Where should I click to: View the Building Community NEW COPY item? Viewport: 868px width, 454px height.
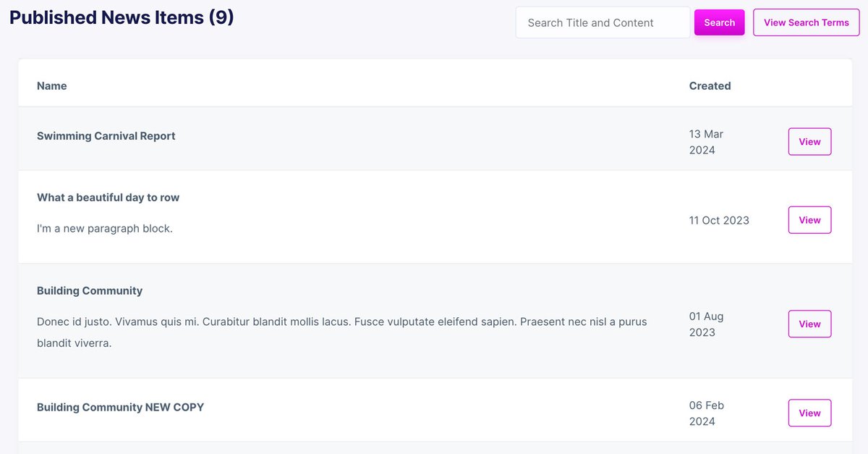(x=809, y=413)
